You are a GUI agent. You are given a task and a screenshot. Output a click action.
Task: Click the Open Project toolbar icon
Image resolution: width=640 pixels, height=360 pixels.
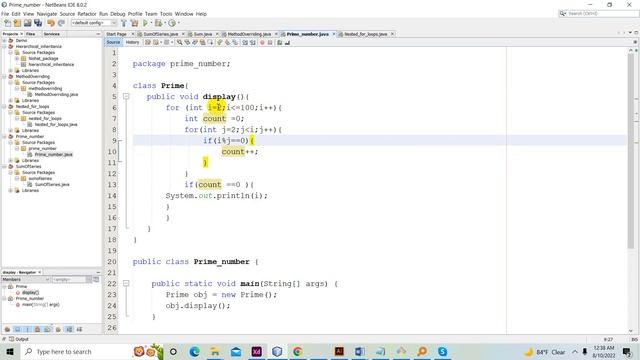point(28,23)
